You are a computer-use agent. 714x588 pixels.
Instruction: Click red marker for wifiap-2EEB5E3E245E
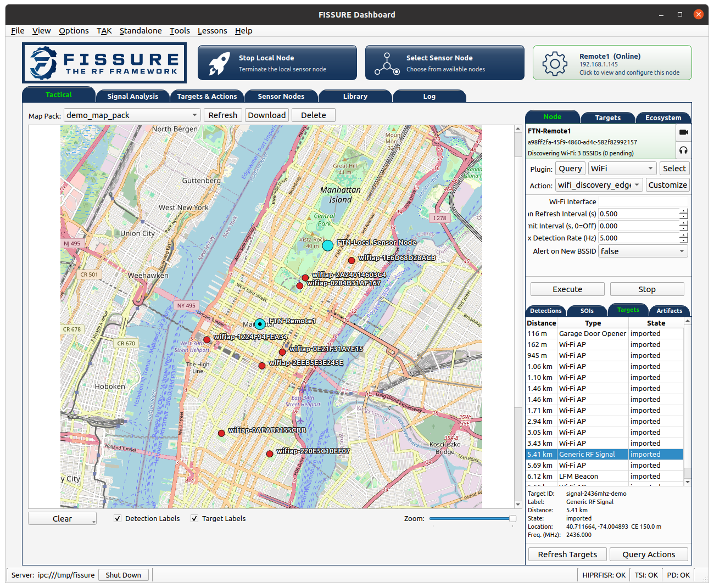pos(262,366)
